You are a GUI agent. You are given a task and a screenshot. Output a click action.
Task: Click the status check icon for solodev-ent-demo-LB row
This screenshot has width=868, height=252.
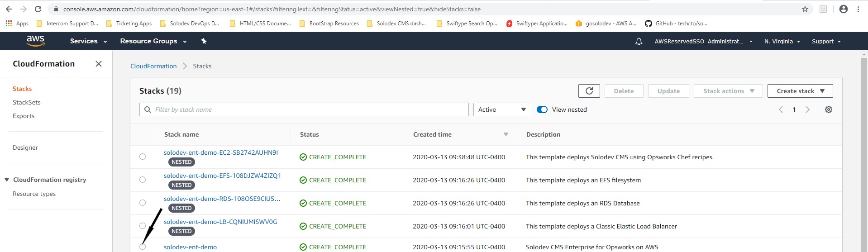303,226
